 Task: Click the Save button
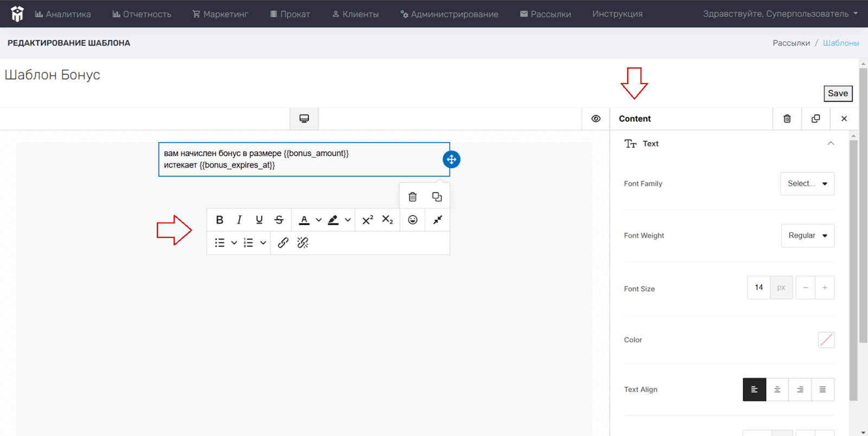click(838, 93)
